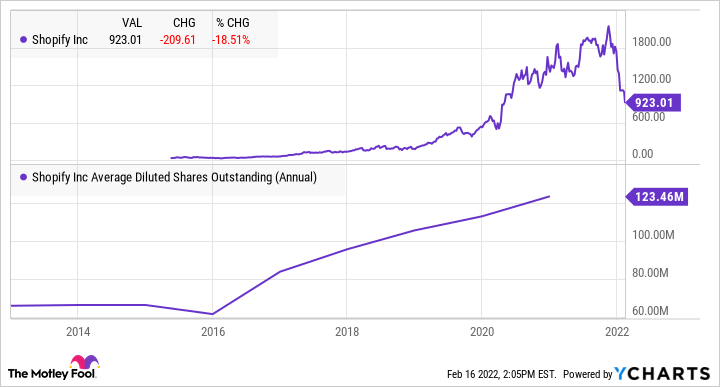Screen dimensions: 720x387
Task: Click the Feb 16 2022 timestamp text
Action: click(501, 374)
